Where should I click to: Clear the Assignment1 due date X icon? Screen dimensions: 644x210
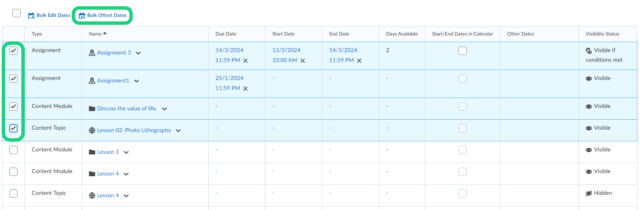[245, 89]
